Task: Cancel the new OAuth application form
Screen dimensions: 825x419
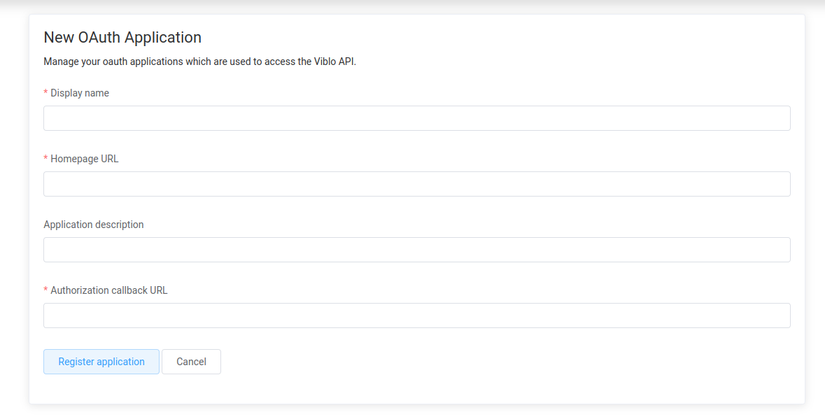Action: (x=191, y=362)
